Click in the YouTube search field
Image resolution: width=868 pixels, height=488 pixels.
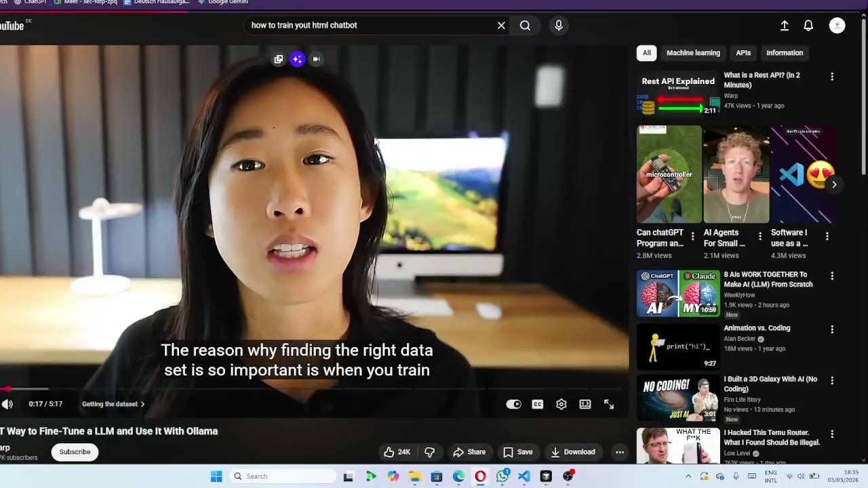point(370,25)
